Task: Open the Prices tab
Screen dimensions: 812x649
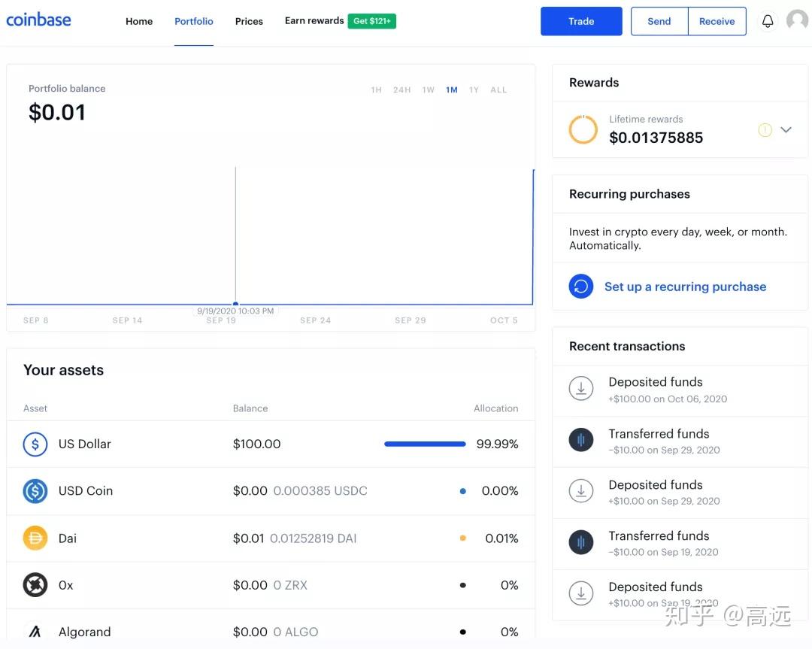Action: point(249,21)
